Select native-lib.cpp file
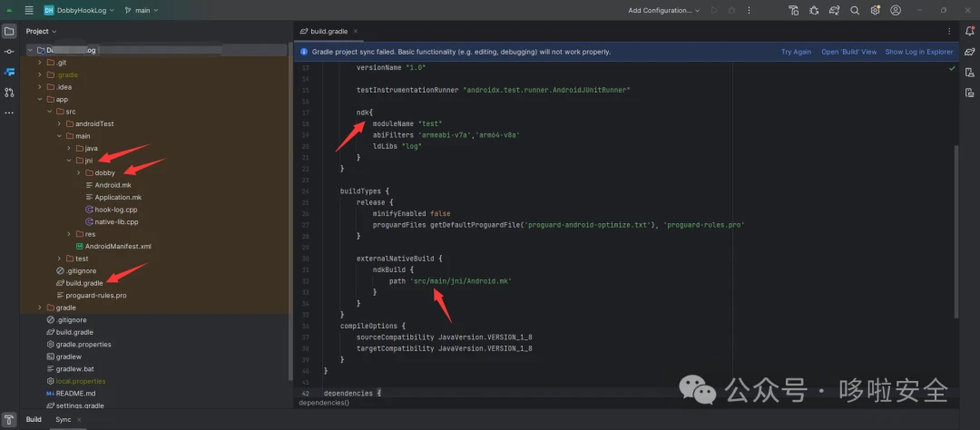The width and height of the screenshot is (980, 430). 117,222
